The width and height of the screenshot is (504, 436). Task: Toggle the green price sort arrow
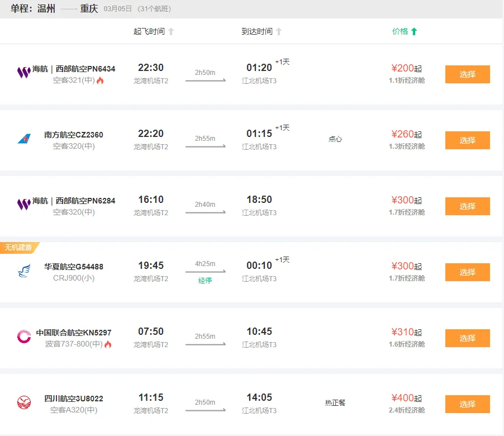414,32
